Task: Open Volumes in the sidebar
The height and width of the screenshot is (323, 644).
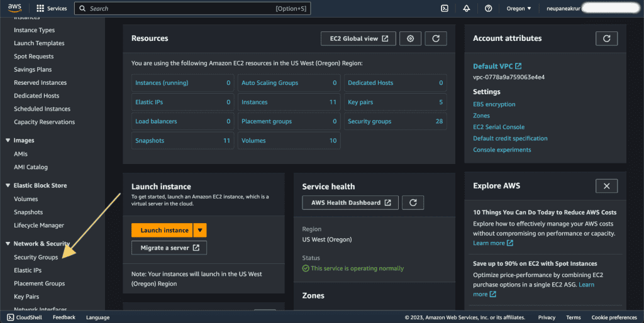Action: pos(26,199)
